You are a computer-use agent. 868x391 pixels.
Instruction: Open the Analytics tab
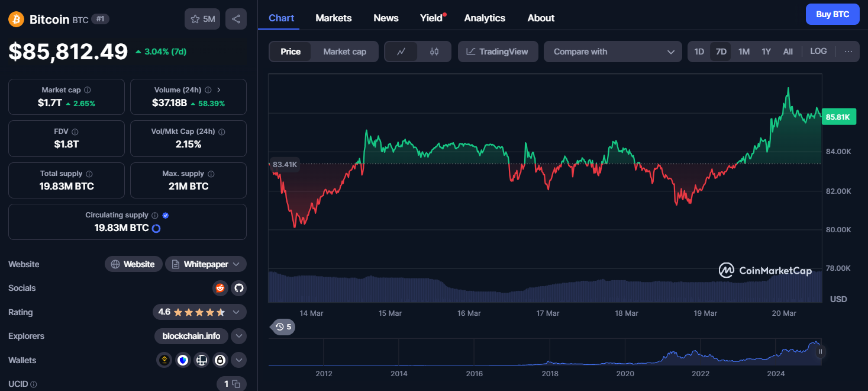pos(485,18)
